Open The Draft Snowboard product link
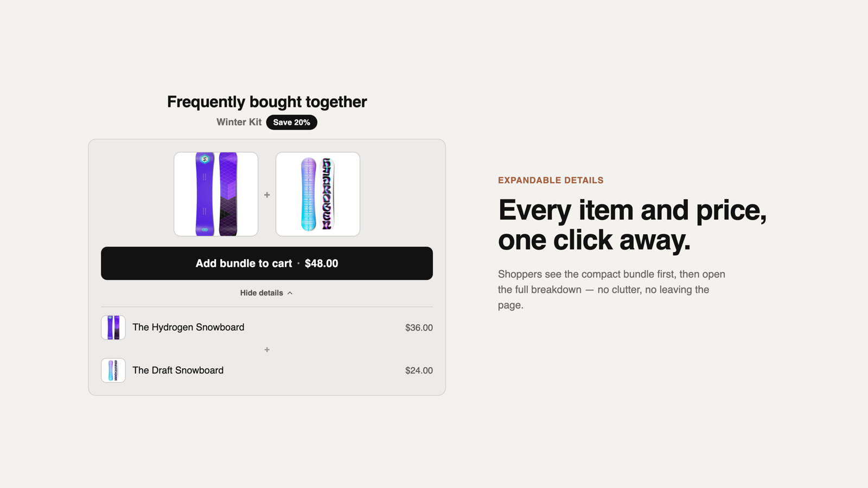The width and height of the screenshot is (868, 488). click(178, 370)
